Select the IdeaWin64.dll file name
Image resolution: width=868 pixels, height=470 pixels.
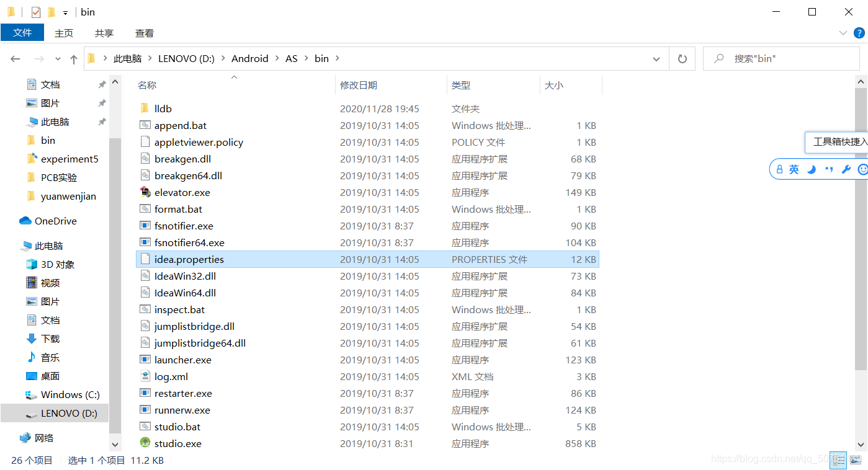click(185, 293)
